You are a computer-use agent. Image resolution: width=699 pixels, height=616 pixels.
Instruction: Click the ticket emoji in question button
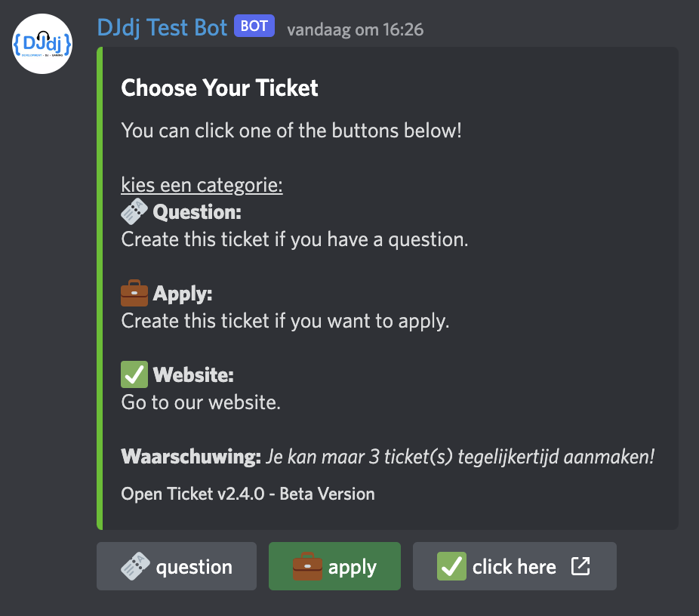(x=136, y=566)
